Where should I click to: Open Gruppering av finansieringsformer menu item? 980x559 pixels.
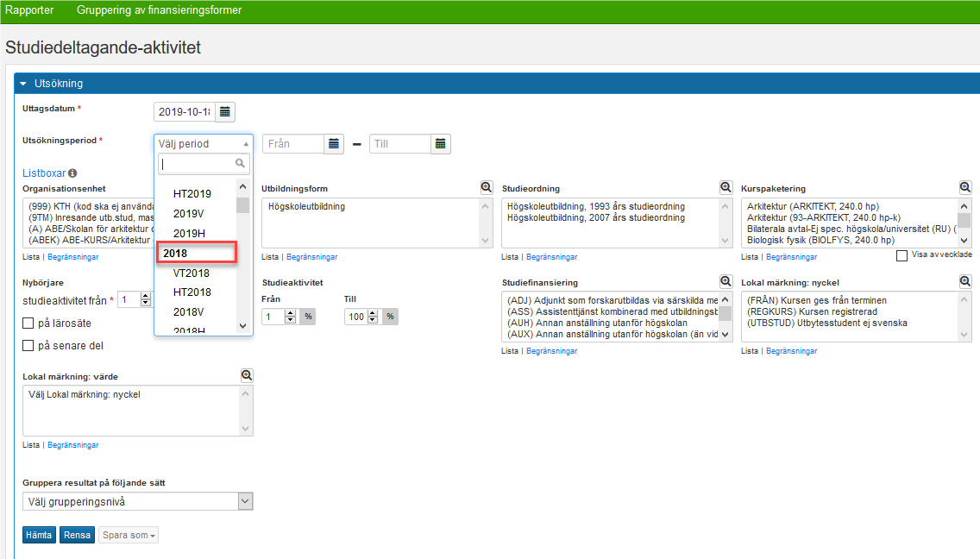[159, 10]
